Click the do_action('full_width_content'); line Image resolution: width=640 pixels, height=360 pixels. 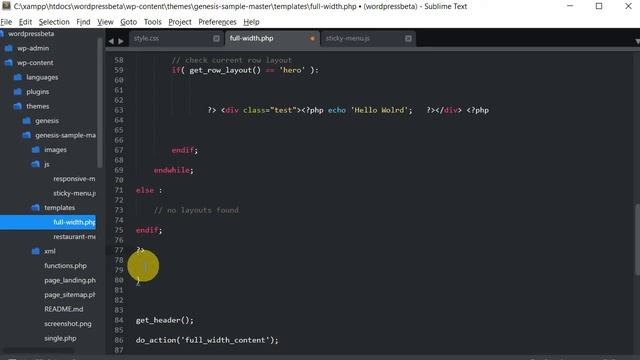[x=207, y=340]
